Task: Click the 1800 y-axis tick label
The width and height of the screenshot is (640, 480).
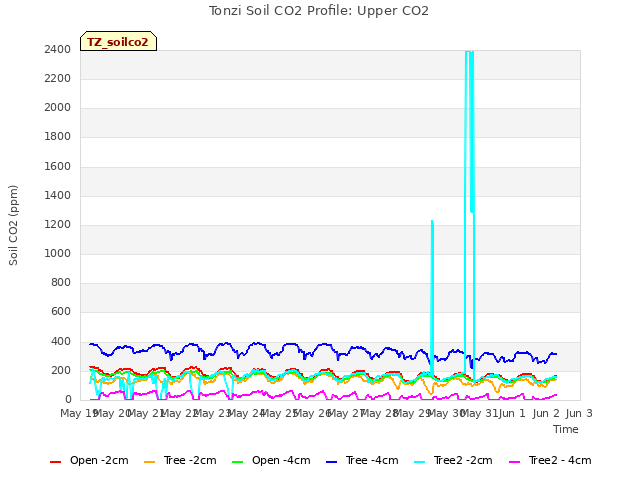Action: (x=58, y=136)
